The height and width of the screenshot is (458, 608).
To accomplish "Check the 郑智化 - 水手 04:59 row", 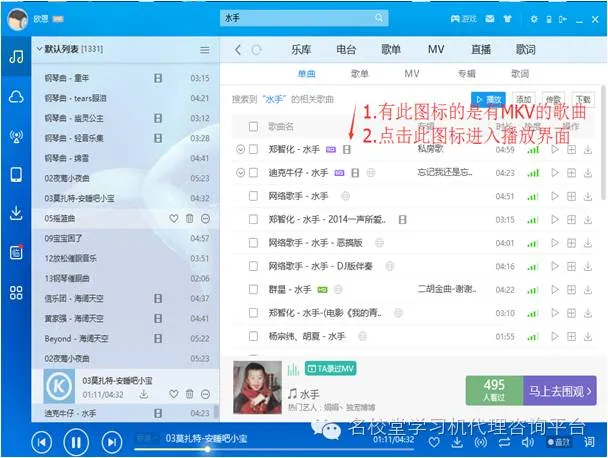I will click(x=253, y=149).
